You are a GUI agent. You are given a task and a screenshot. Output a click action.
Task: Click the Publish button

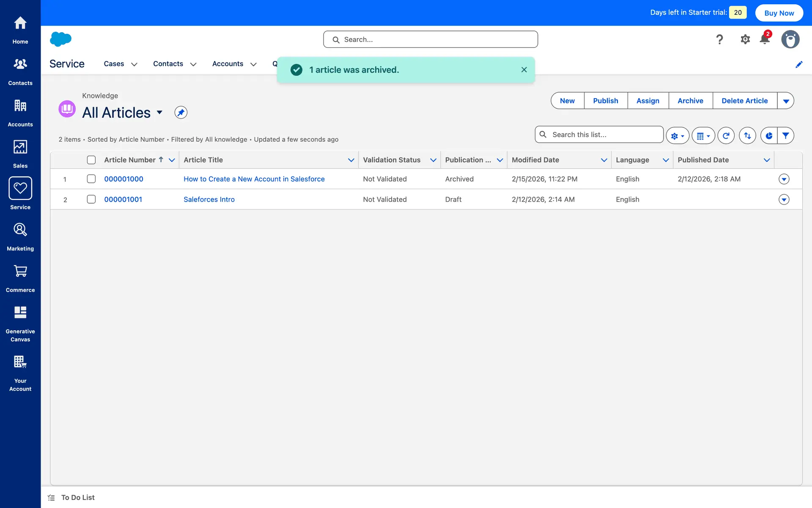pos(605,101)
